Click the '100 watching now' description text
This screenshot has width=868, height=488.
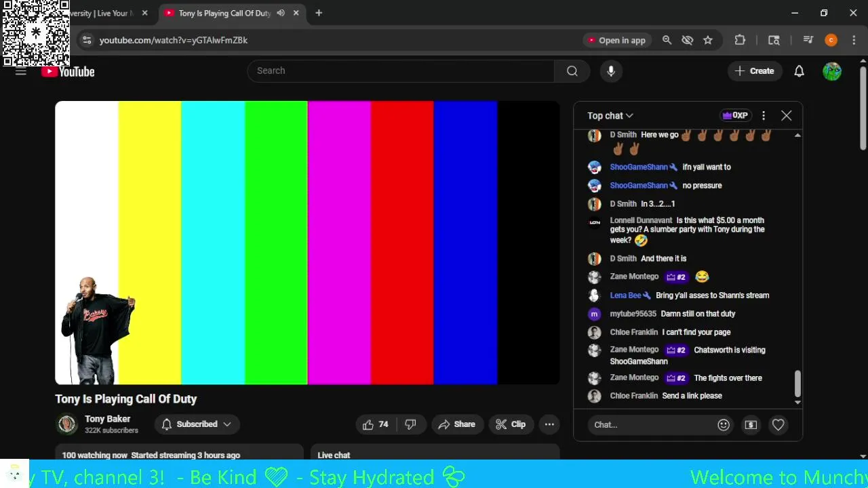coord(94,455)
